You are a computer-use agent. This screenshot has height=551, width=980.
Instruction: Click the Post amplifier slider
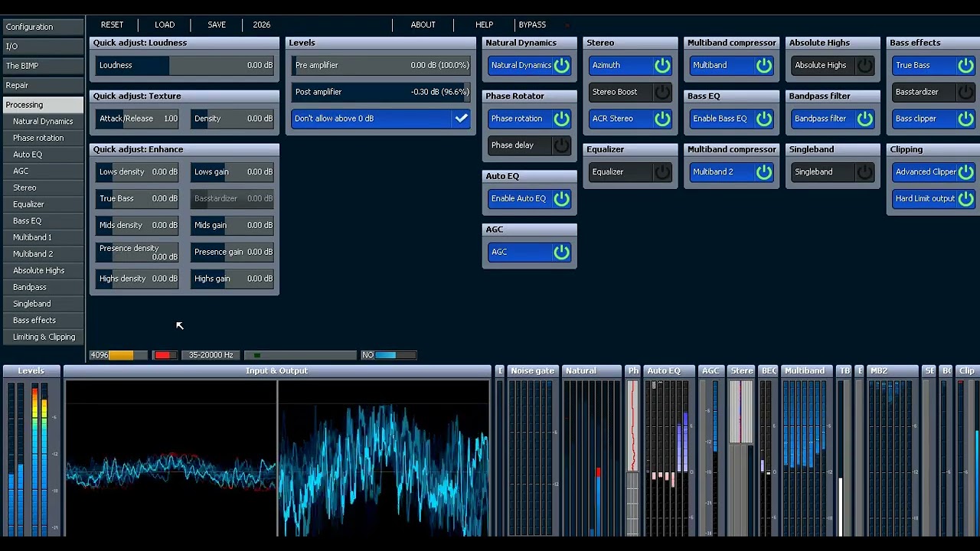[381, 92]
